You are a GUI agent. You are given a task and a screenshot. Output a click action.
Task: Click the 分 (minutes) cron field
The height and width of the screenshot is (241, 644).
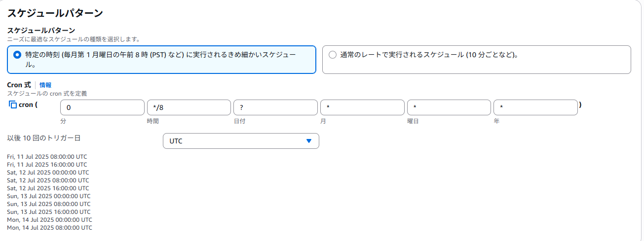[x=102, y=107]
